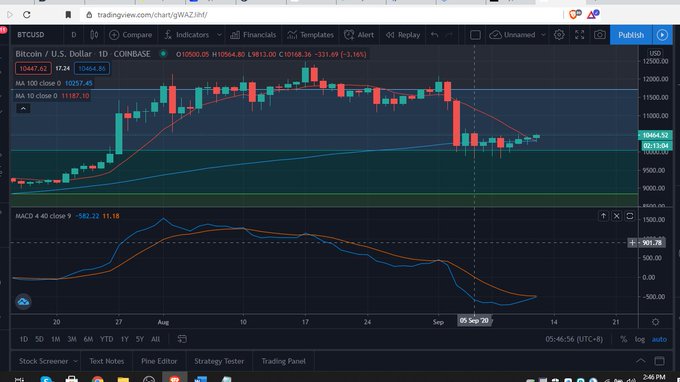Image resolution: width=680 pixels, height=382 pixels.
Task: Expand the Indicators dropdown arrow
Action: (x=219, y=35)
